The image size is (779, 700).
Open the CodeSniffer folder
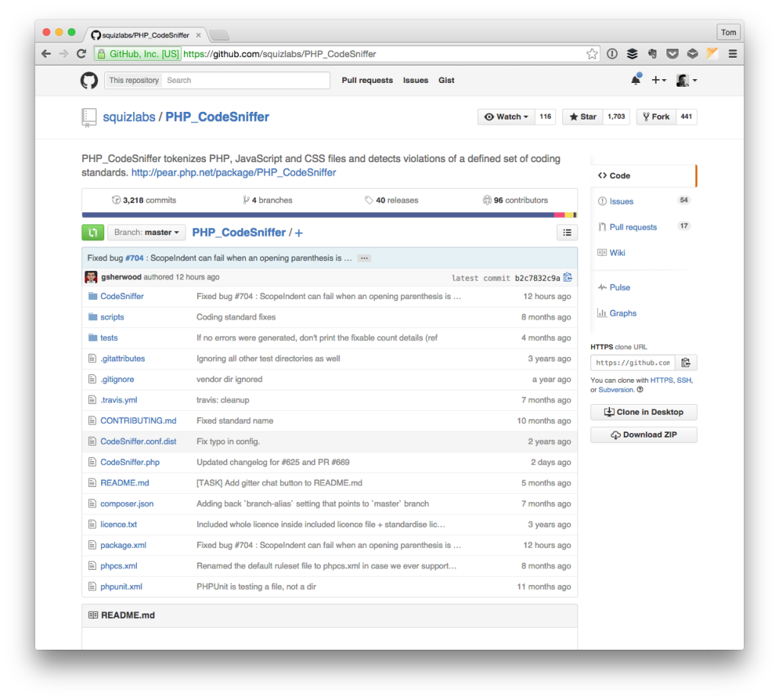[x=122, y=296]
